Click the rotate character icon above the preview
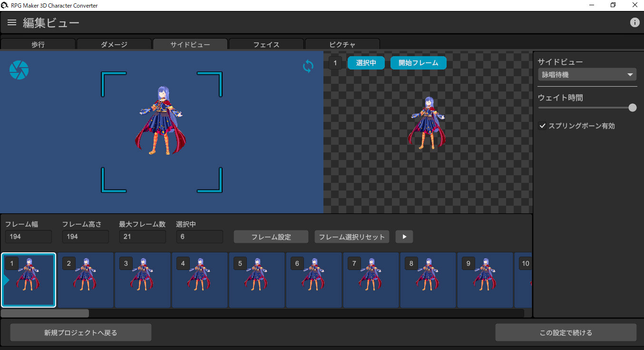Screen dimensions: 644x350 [x=308, y=67]
